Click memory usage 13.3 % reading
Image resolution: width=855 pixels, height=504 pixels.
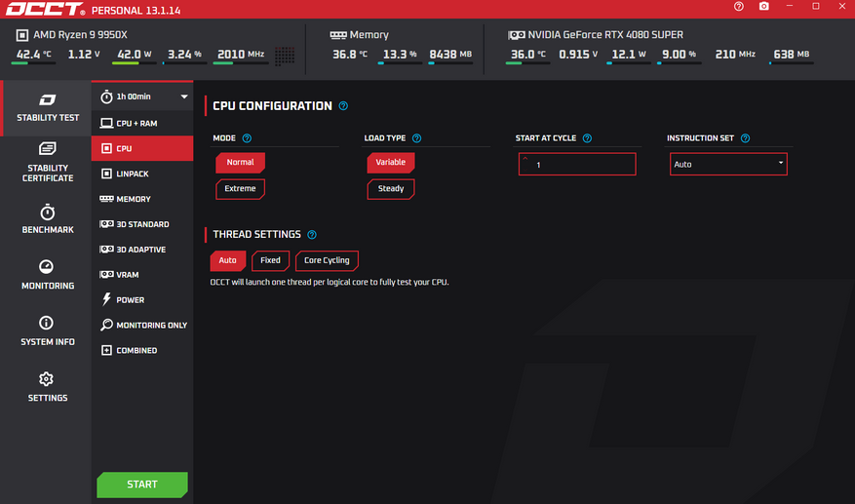tap(400, 55)
